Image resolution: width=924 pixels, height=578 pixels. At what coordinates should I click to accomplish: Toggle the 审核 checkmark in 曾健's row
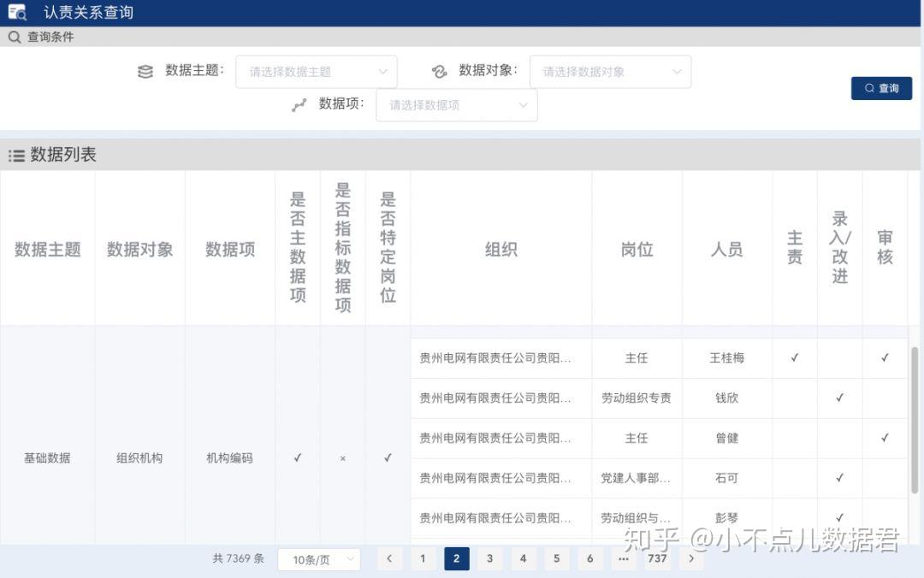coord(885,438)
